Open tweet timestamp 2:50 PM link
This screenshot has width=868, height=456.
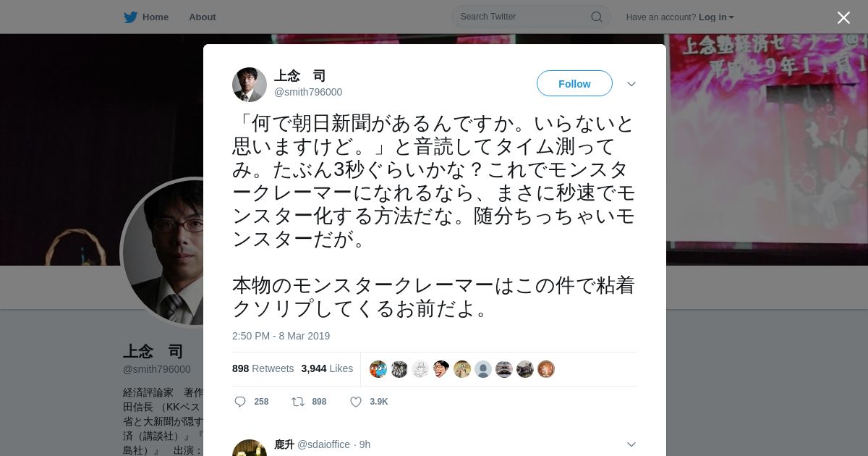281,336
